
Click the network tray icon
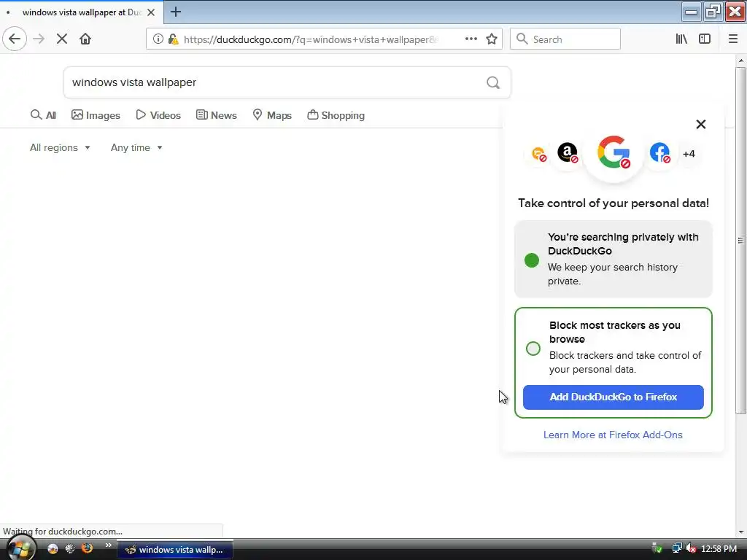[676, 548]
